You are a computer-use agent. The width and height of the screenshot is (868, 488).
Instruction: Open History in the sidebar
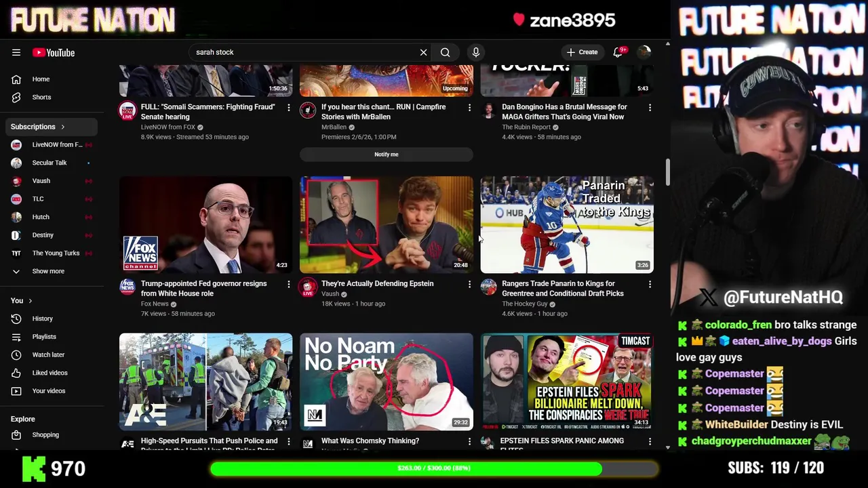[x=52, y=319]
